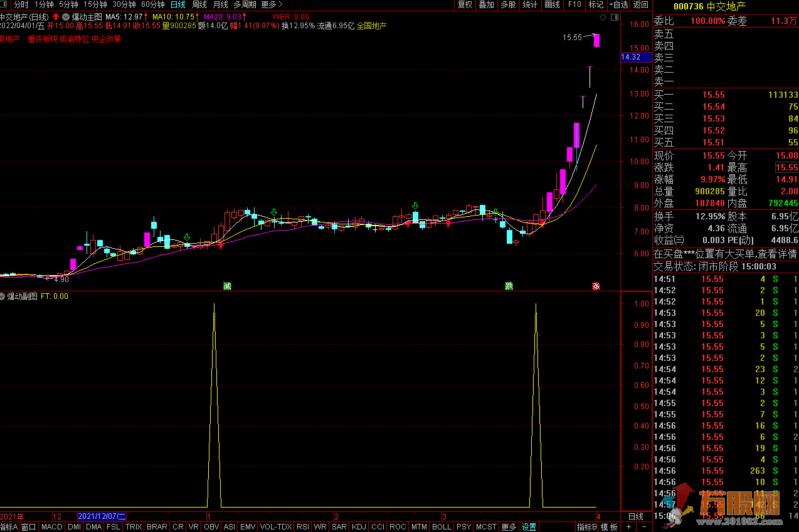
Task: Click the diamond icon above the price chart
Action: pos(603,17)
